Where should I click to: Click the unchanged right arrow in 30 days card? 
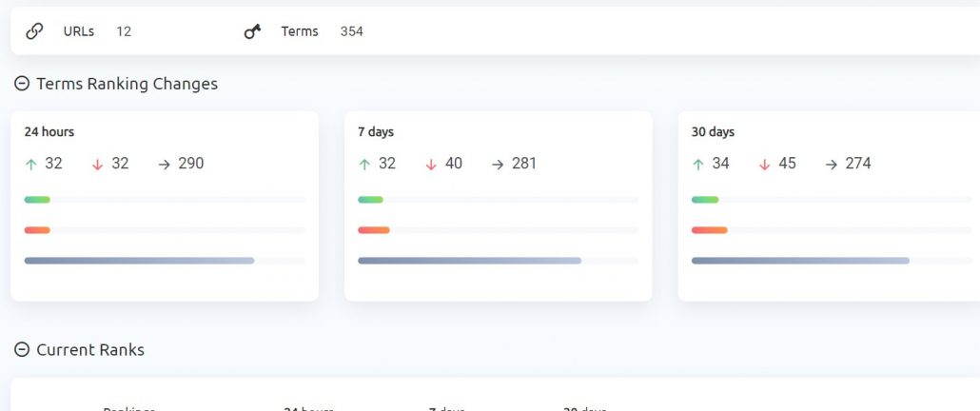point(832,165)
